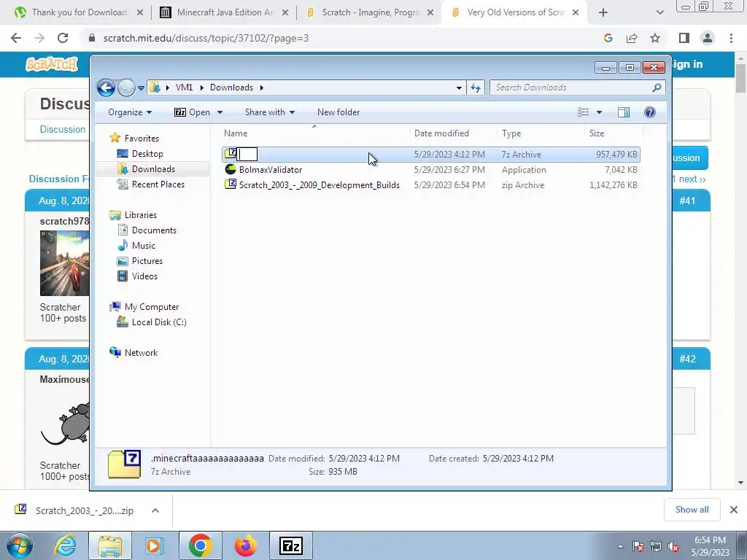Image resolution: width=747 pixels, height=560 pixels.
Task: Open Music library
Action: (x=144, y=246)
